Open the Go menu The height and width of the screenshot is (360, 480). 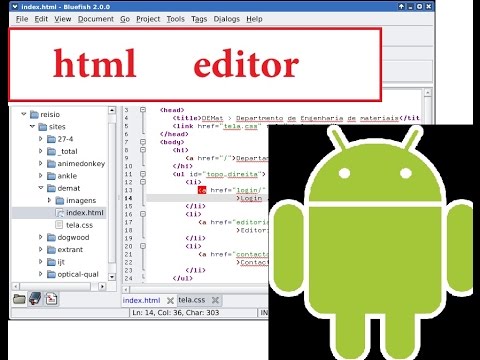coord(125,19)
